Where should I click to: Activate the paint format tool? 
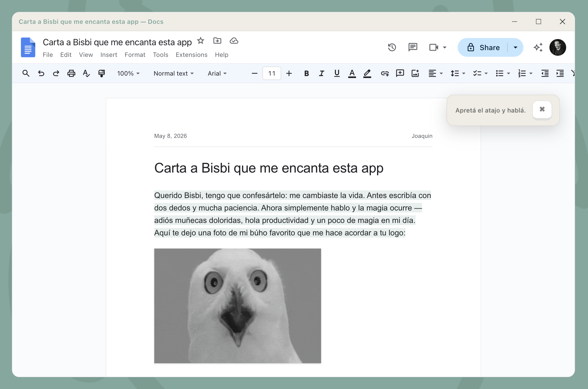coord(102,73)
